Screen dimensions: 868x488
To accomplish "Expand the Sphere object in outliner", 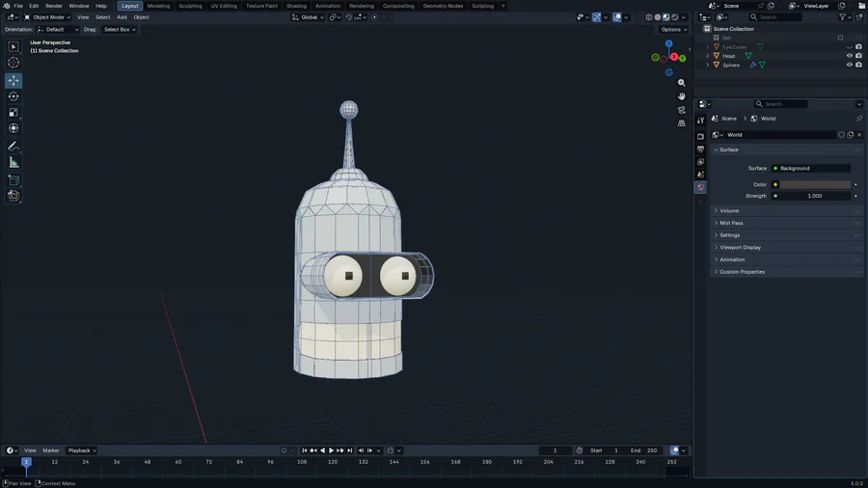I will tap(708, 65).
